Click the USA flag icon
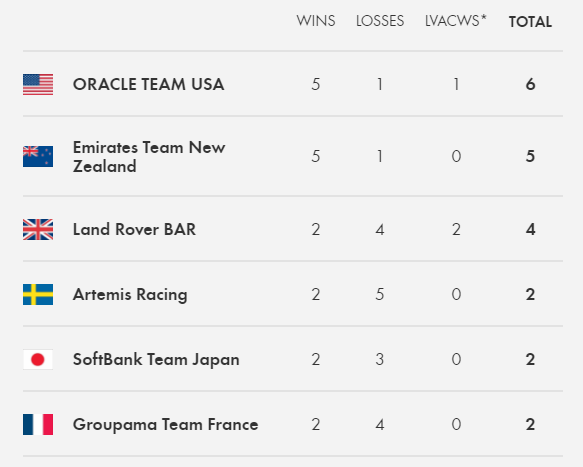The height and width of the screenshot is (467, 583). coord(38,84)
